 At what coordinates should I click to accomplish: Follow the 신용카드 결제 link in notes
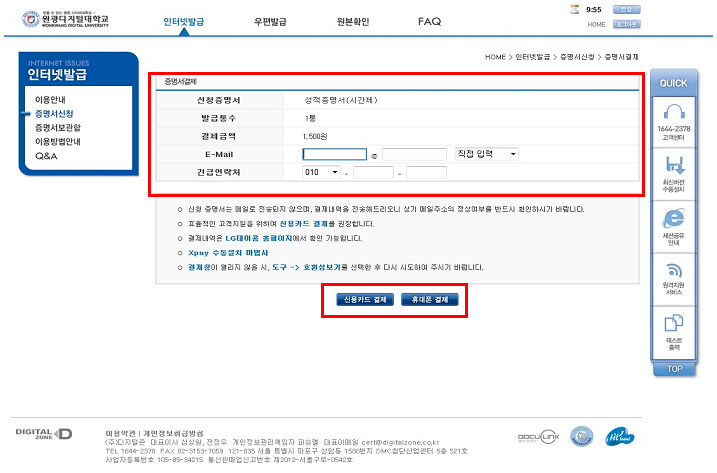[304, 224]
